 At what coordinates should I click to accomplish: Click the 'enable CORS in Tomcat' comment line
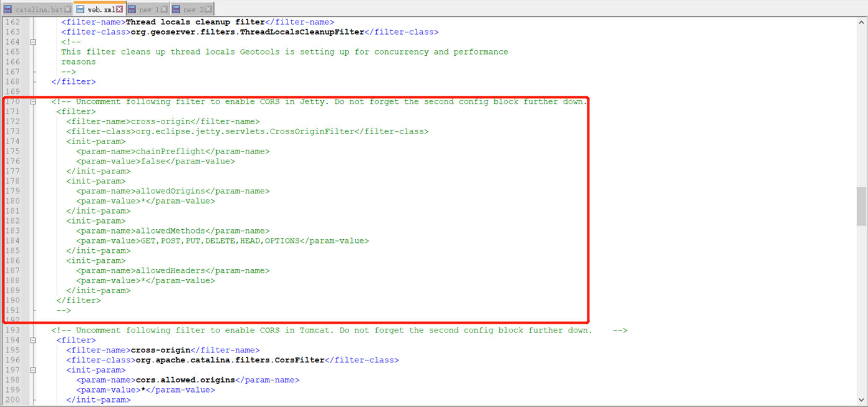click(339, 331)
